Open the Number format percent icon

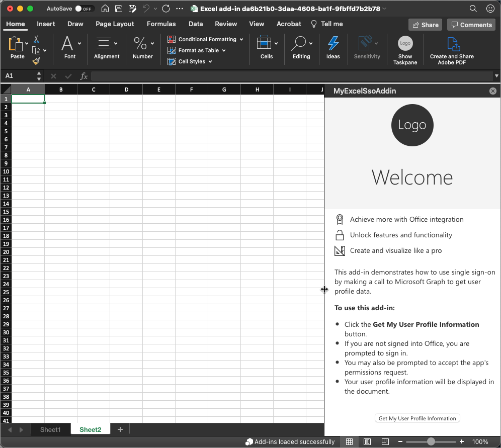pyautogui.click(x=140, y=43)
